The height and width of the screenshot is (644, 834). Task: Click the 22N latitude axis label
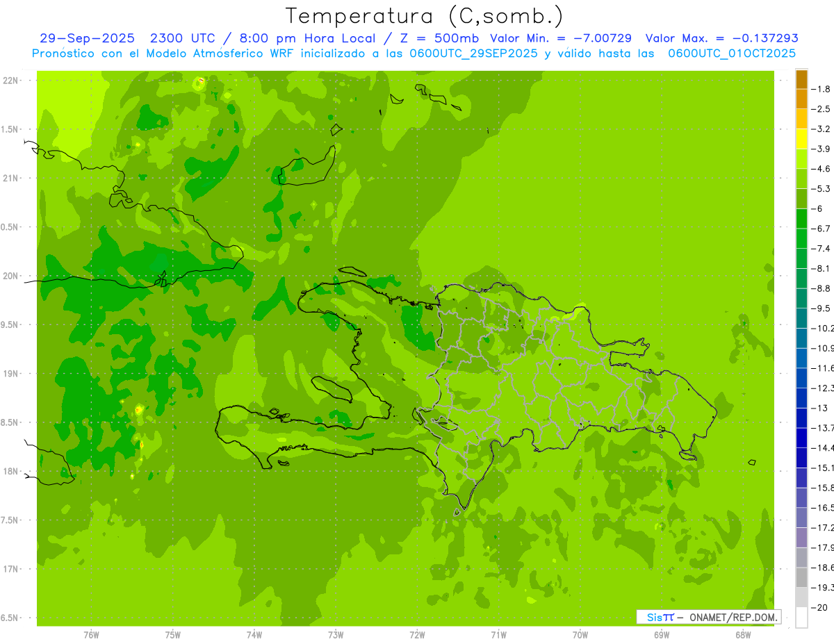point(10,81)
